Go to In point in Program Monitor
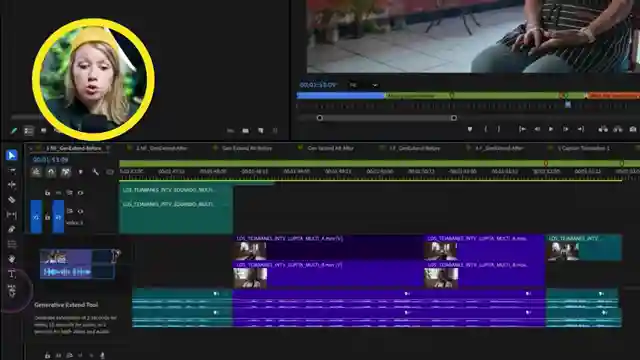This screenshot has width=640, height=360. (522, 129)
